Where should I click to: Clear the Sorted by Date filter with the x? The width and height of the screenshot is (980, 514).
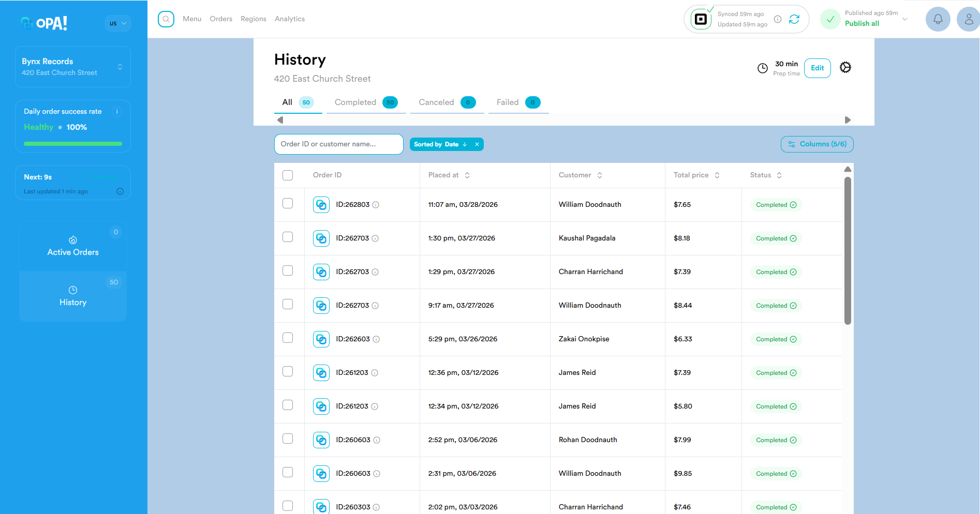pos(477,144)
